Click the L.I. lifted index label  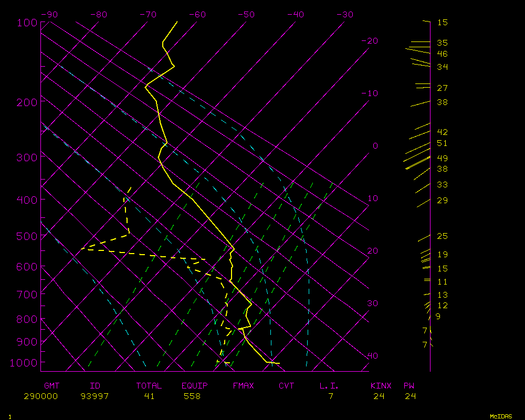point(329,386)
